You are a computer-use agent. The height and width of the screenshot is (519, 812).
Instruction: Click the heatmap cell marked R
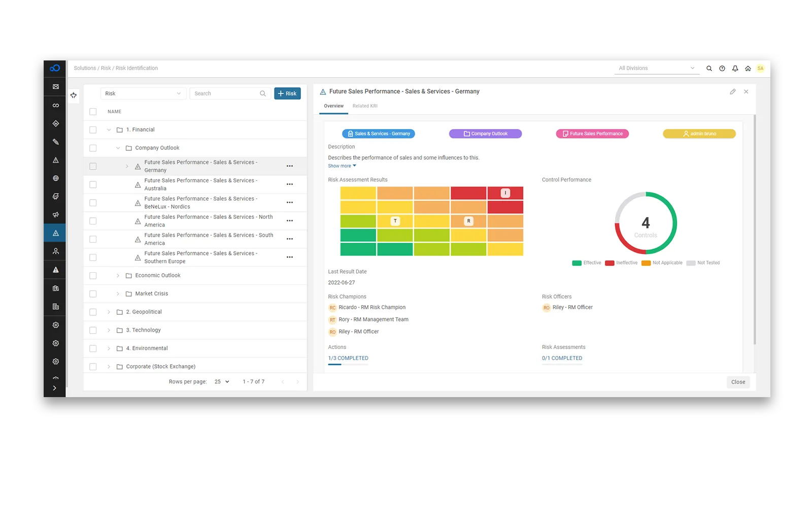468,221
